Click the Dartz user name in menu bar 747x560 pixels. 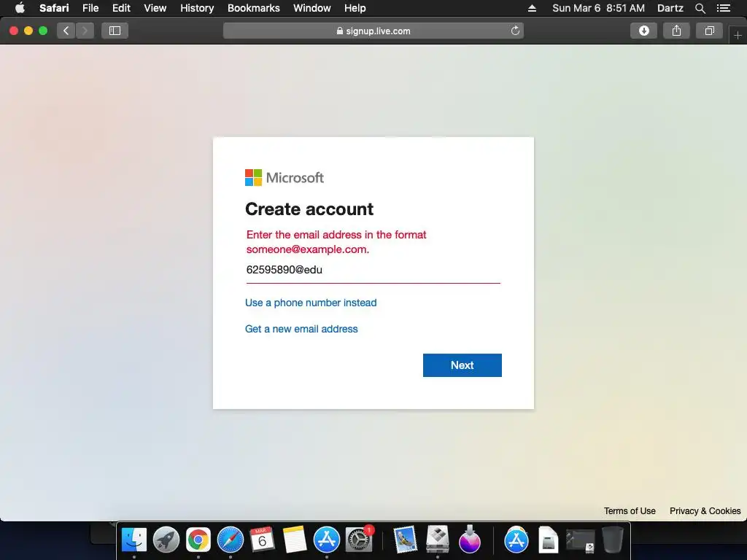(x=670, y=8)
